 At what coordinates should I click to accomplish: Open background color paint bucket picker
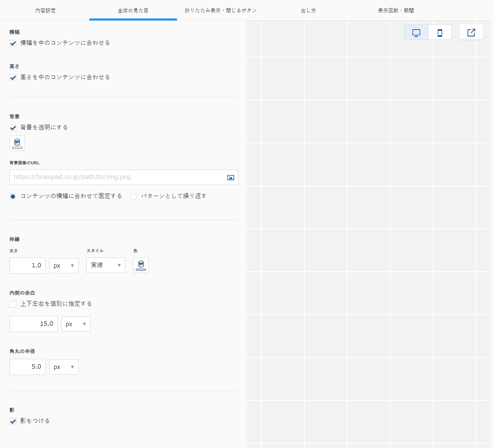coord(17,143)
